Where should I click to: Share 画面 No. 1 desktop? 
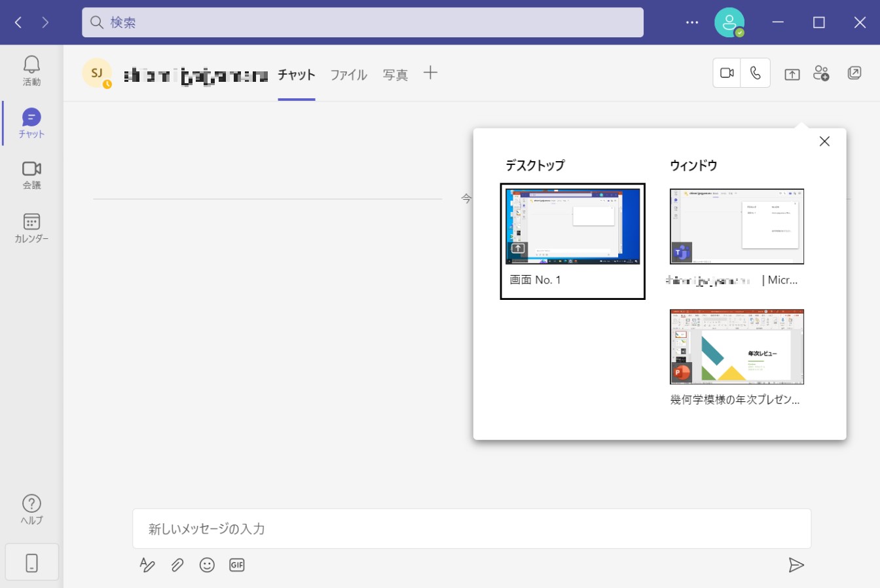(x=572, y=226)
